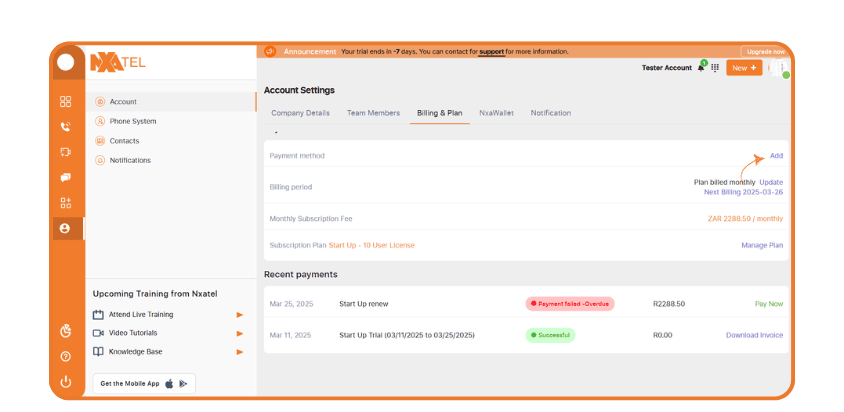The image size is (844, 412).
Task: Click the Start Up Trial payment description
Action: [x=407, y=335]
